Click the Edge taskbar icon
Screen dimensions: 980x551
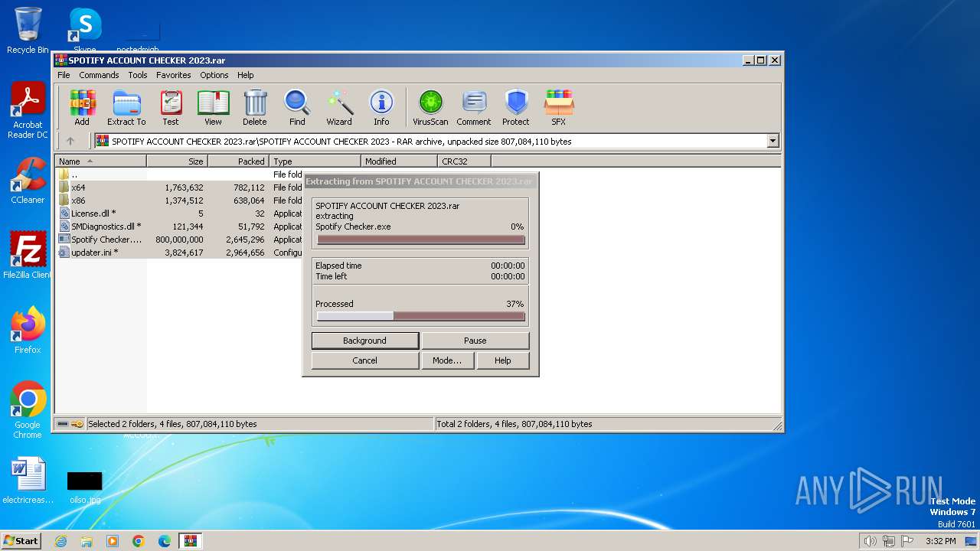(x=165, y=541)
